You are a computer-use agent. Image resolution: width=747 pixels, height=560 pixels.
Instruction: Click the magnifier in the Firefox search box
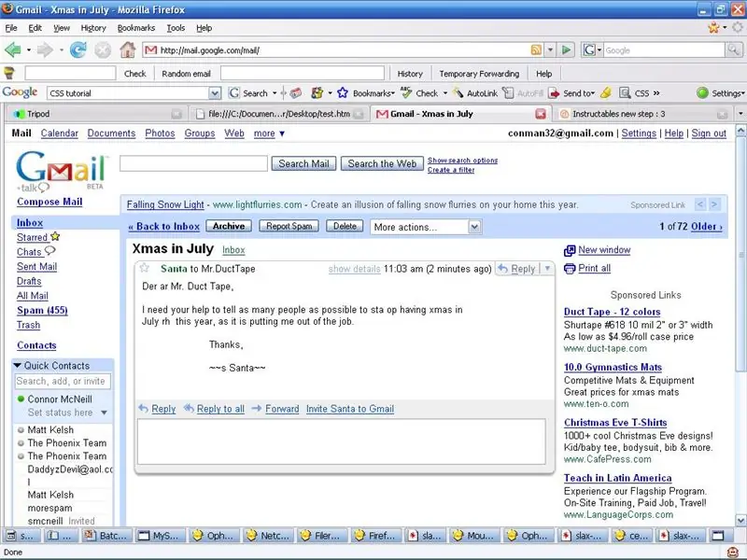point(733,49)
